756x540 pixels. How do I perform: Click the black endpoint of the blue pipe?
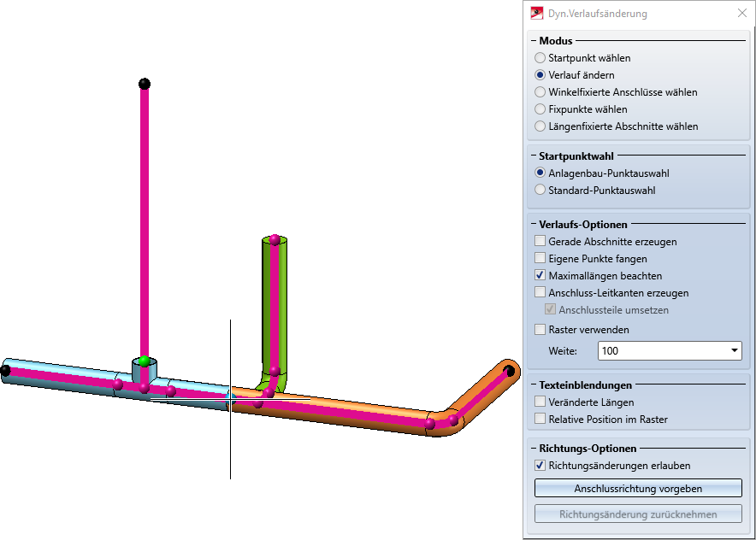[x=5, y=371]
